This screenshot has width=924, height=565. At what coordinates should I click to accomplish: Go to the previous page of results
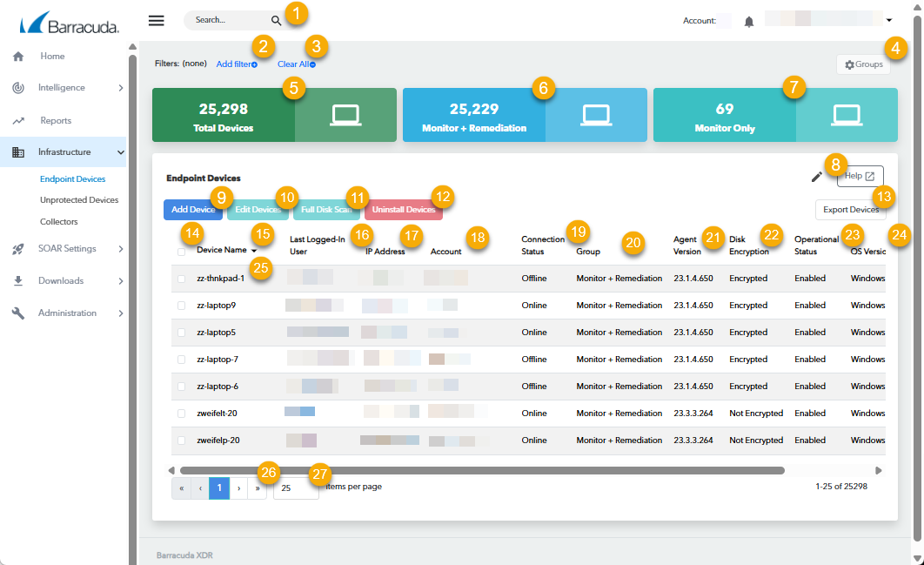pyautogui.click(x=200, y=488)
